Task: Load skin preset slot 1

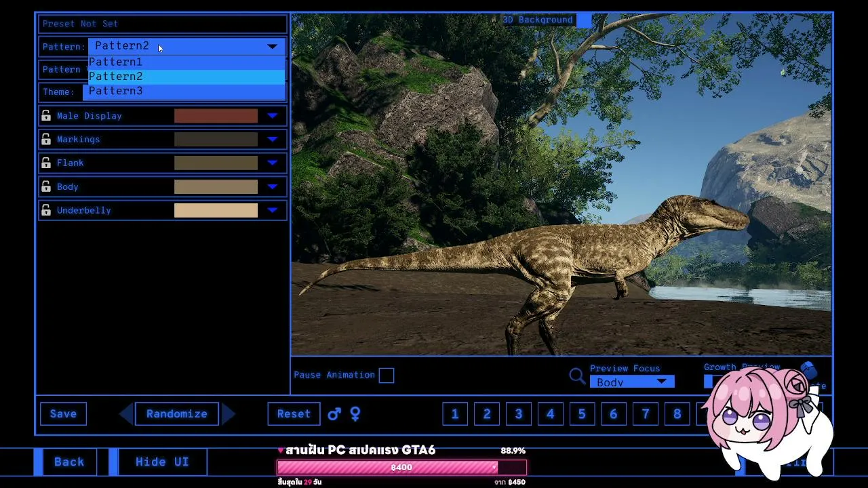Action: [x=455, y=413]
